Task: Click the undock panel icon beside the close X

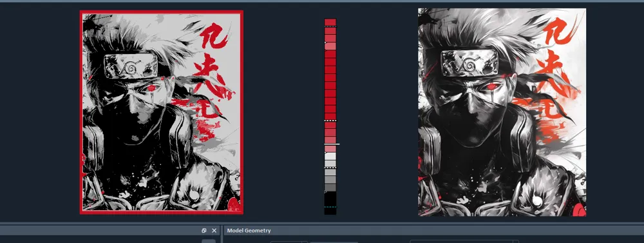Action: 204,231
